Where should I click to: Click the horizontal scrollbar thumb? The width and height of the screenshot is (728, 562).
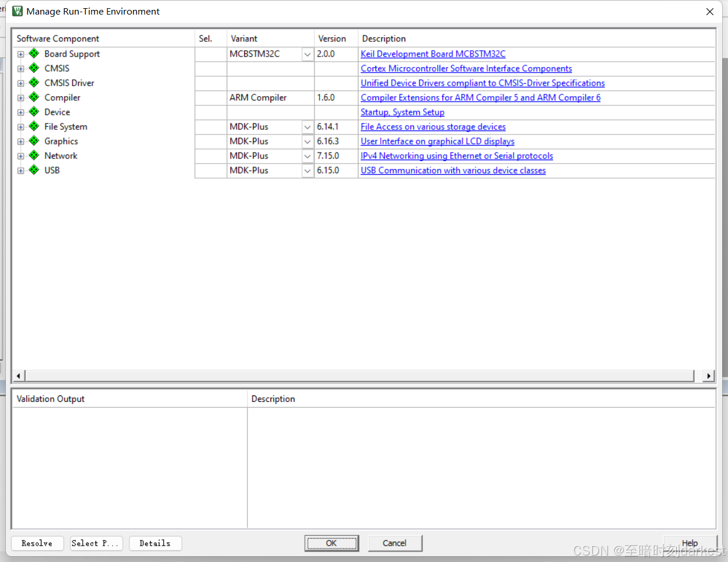point(360,376)
